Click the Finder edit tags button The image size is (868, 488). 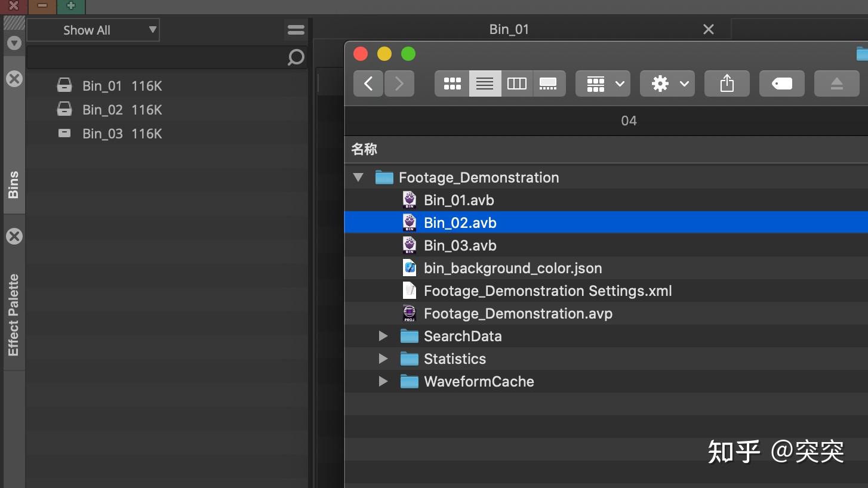[781, 84]
